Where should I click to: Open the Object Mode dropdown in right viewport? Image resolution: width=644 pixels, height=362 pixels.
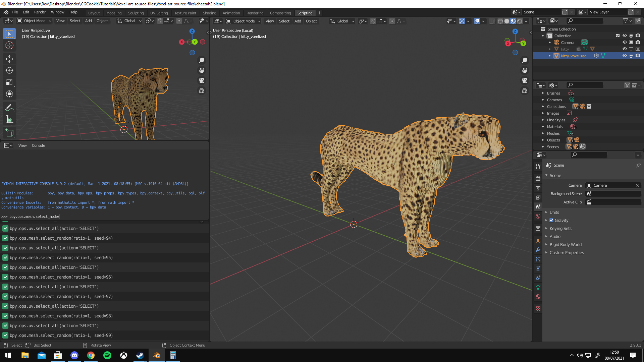tap(244, 21)
